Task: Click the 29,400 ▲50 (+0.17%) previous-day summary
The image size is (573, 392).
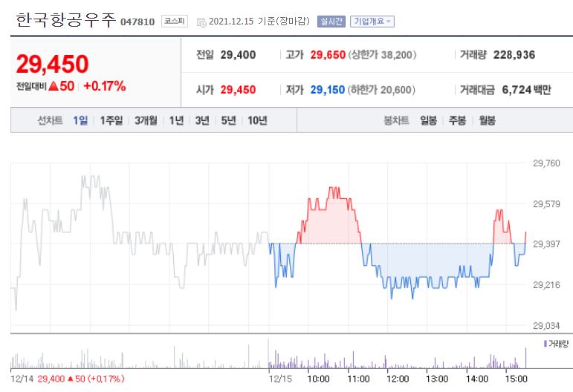Action: tap(81, 379)
